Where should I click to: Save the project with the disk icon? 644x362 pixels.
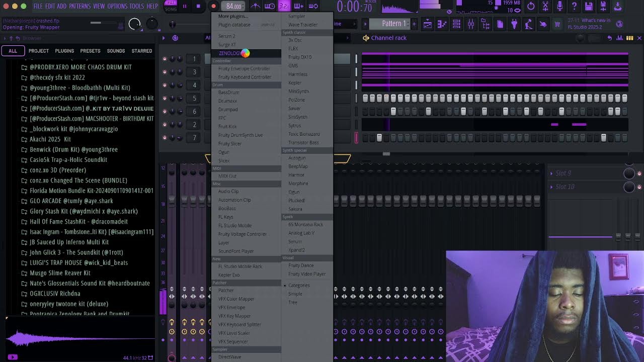pyautogui.click(x=589, y=7)
